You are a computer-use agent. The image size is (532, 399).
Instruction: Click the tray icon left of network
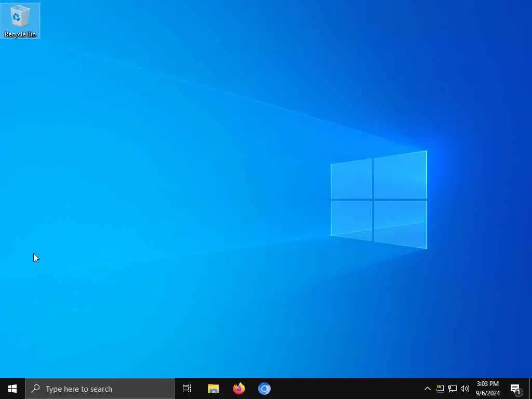point(440,389)
